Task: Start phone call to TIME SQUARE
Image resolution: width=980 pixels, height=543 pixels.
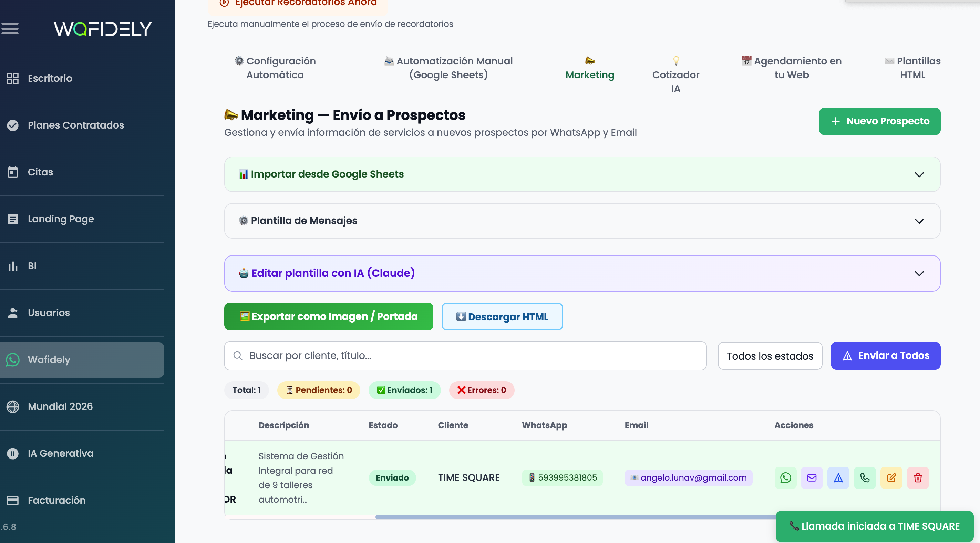Action: (x=865, y=478)
